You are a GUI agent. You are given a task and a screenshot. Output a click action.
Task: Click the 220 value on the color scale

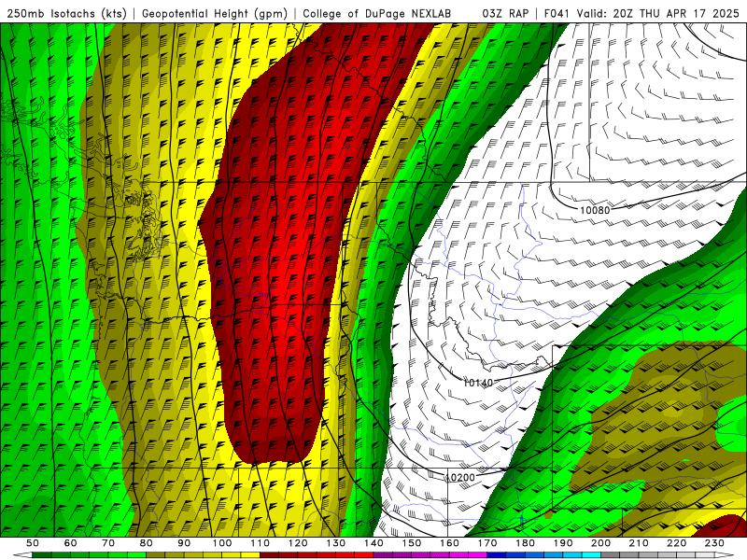(677, 543)
